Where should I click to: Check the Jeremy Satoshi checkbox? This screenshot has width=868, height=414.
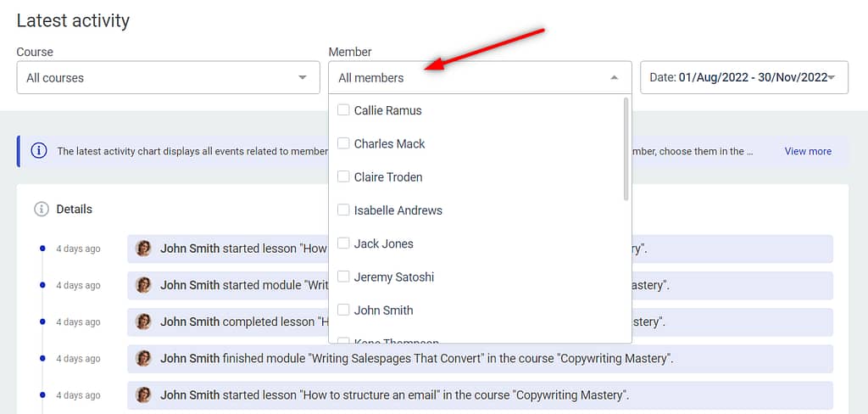click(343, 276)
